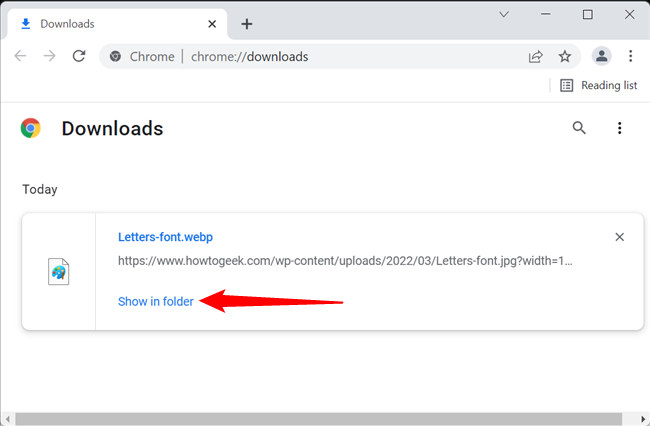This screenshot has height=426, width=650.
Task: Open Chrome's three-dot menu
Action: point(631,56)
